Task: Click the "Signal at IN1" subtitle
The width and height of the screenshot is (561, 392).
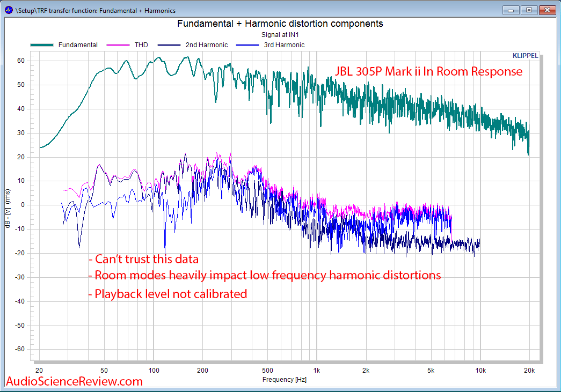Action: 280,35
